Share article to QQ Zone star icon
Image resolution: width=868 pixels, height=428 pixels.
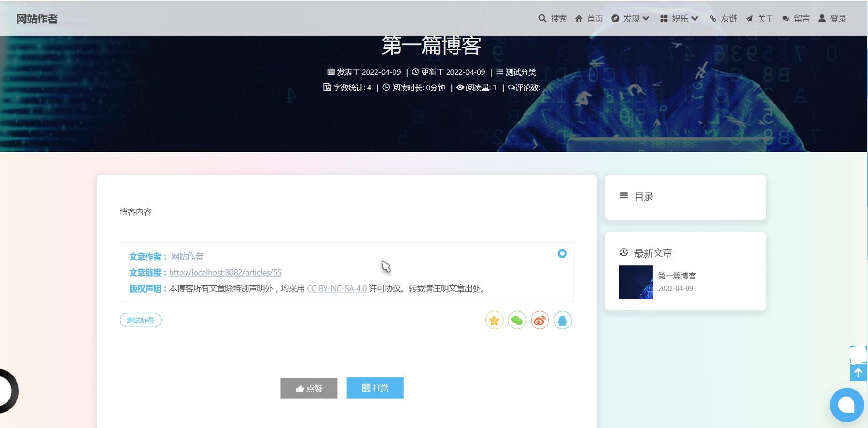click(494, 320)
